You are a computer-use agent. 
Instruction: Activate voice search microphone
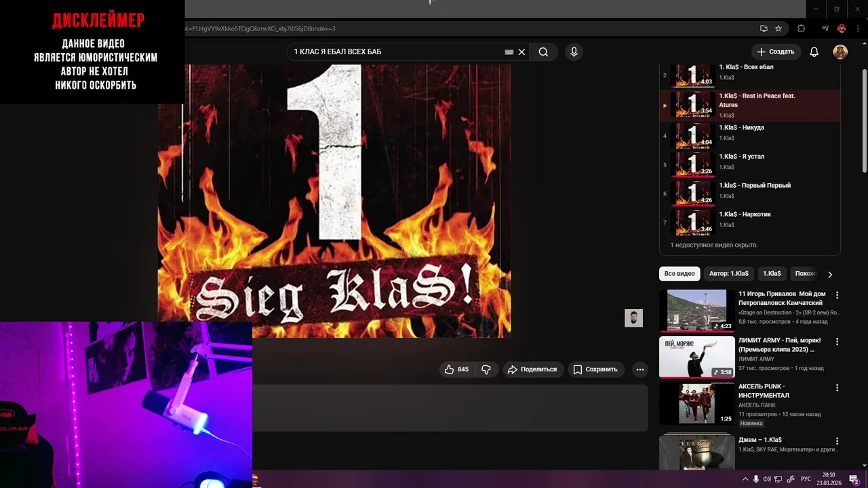point(574,52)
